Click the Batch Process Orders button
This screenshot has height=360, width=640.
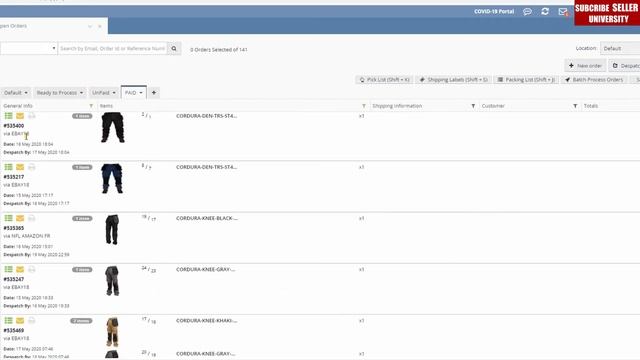click(x=594, y=80)
